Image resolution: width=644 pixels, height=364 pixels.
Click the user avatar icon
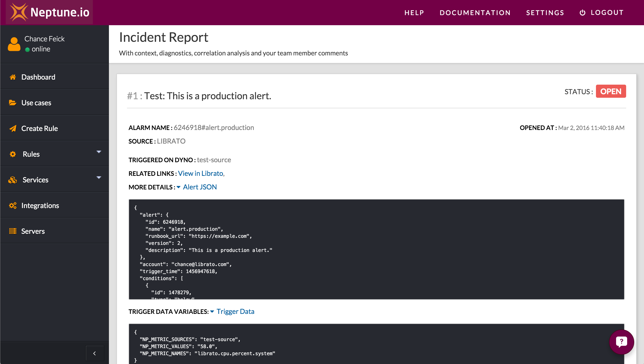click(14, 44)
